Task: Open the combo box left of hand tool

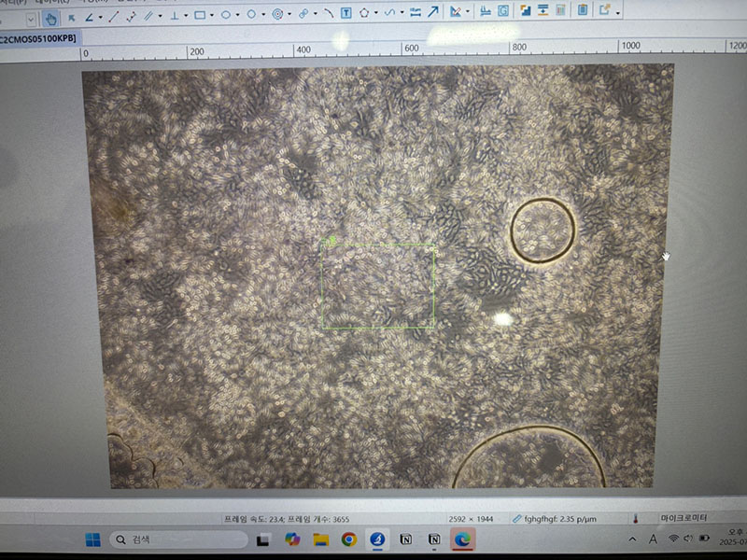Action: (31, 18)
